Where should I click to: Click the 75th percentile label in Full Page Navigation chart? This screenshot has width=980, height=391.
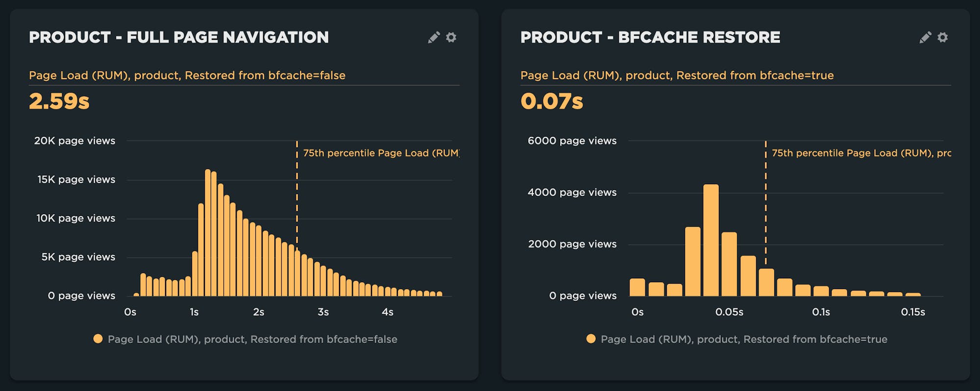381,153
